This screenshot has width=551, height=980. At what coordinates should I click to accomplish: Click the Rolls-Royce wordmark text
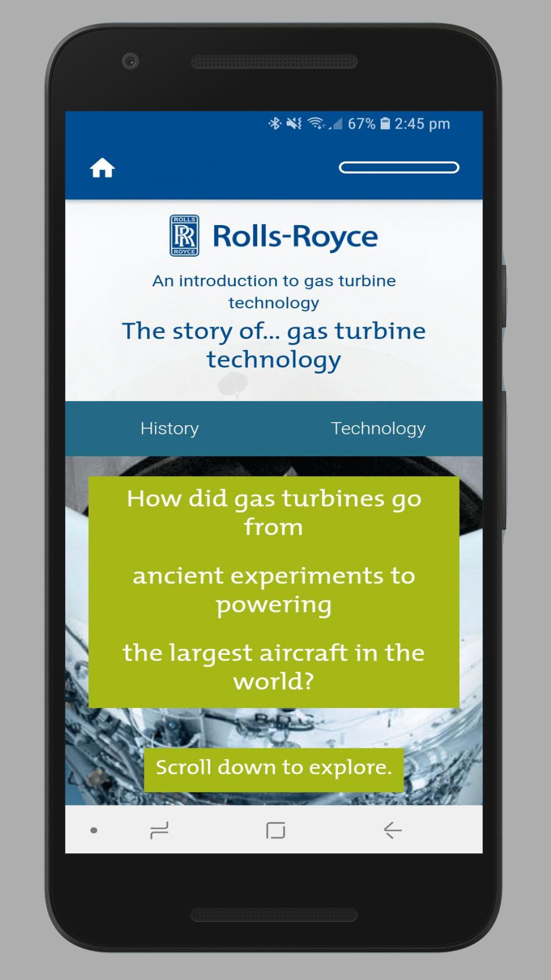click(295, 236)
